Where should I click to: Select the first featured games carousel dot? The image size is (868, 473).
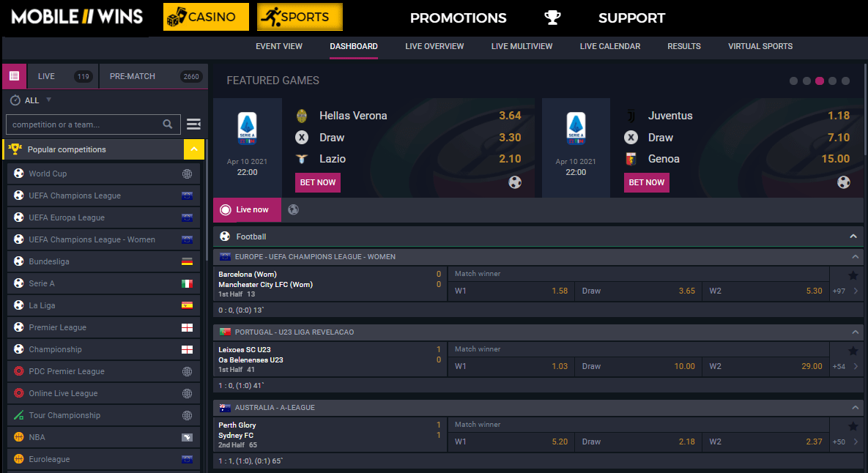click(x=793, y=81)
